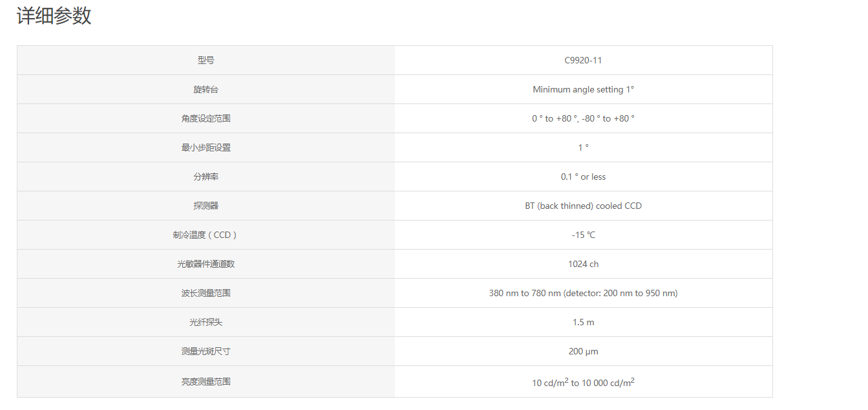The width and height of the screenshot is (868, 410).
Task: Select the 型号 label cell
Action: pos(206,60)
